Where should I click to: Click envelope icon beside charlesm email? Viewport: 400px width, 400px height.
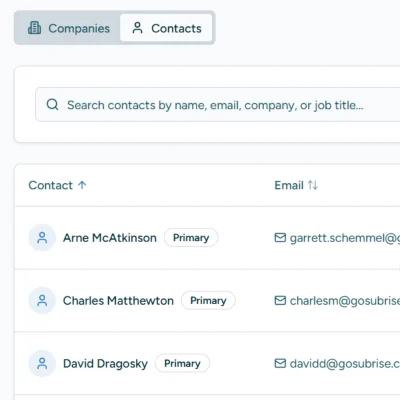tap(280, 300)
